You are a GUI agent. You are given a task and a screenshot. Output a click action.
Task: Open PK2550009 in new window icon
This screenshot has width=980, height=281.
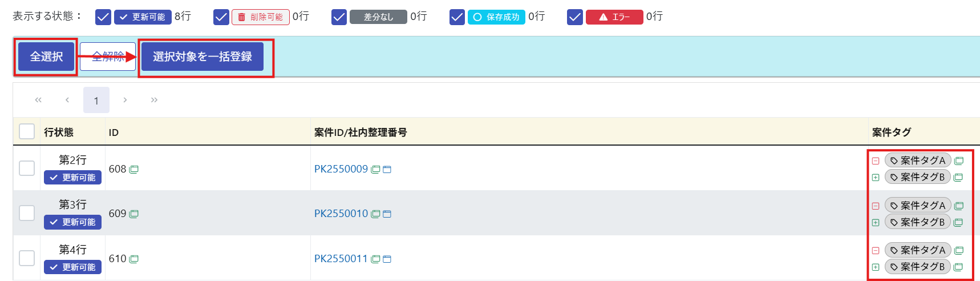pyautogui.click(x=387, y=169)
